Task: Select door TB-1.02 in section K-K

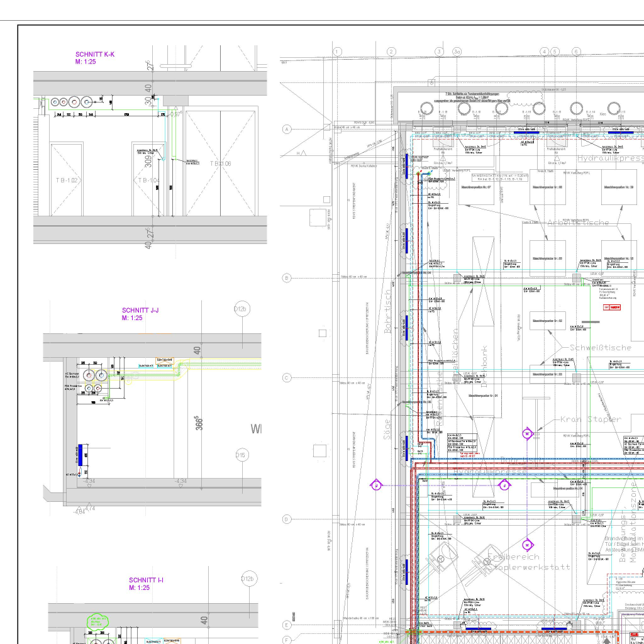Action: [x=66, y=180]
